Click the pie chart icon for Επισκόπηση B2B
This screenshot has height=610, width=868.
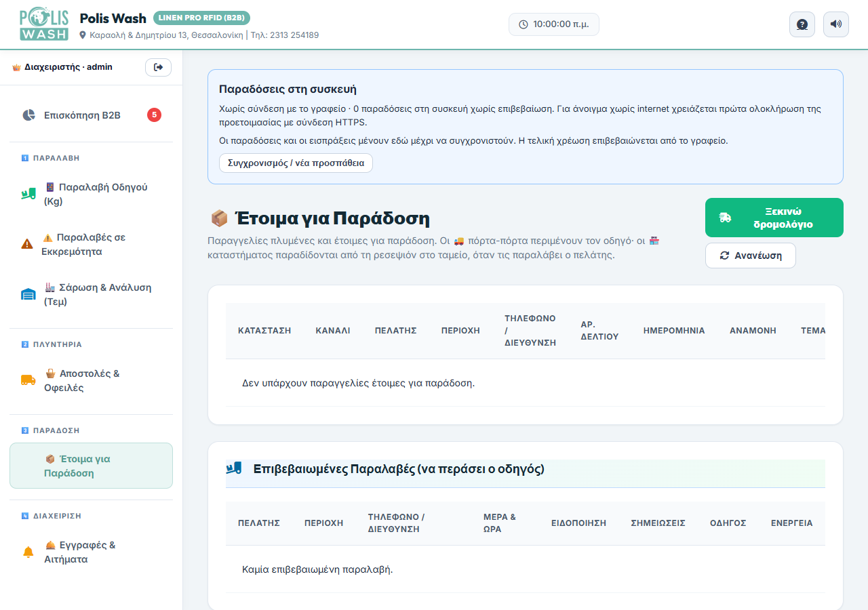pyautogui.click(x=28, y=115)
